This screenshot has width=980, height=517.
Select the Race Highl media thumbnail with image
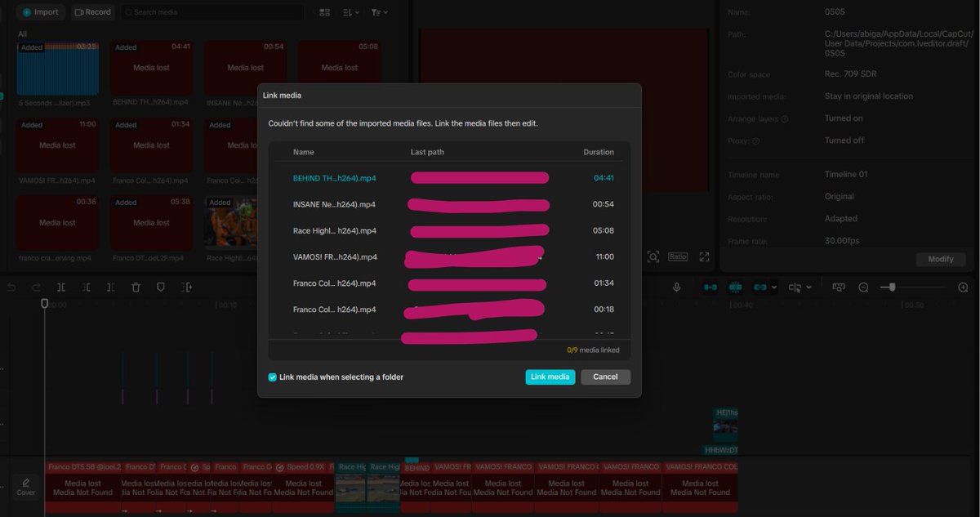[231, 223]
